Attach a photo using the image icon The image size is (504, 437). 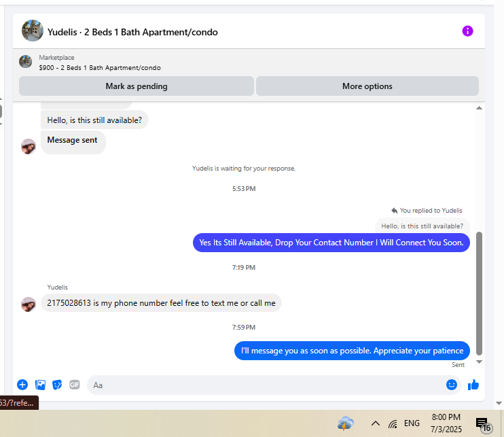click(40, 385)
